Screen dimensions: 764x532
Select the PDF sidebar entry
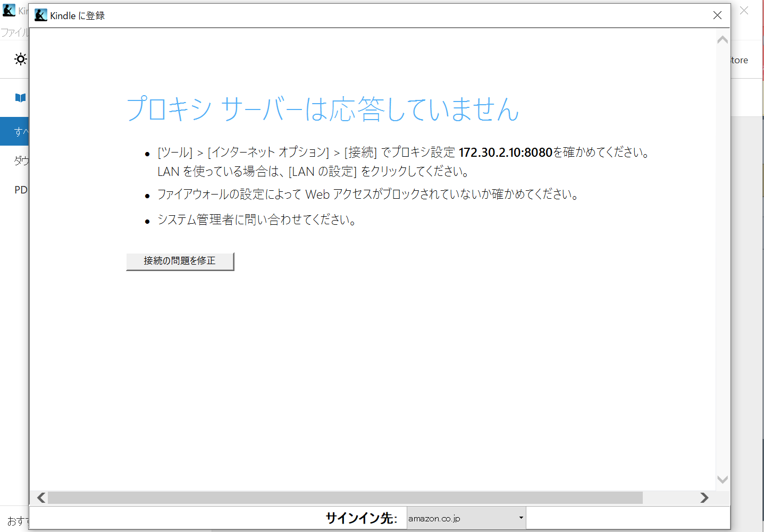click(x=21, y=189)
